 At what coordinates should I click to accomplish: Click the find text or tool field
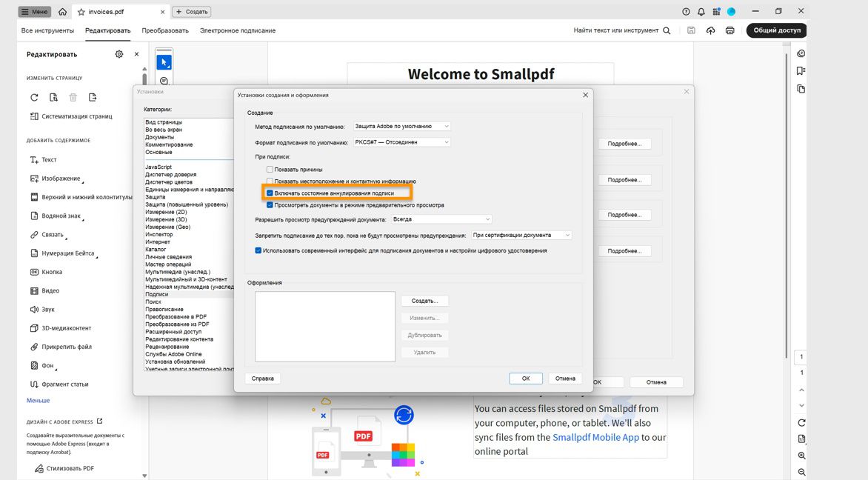(x=616, y=30)
